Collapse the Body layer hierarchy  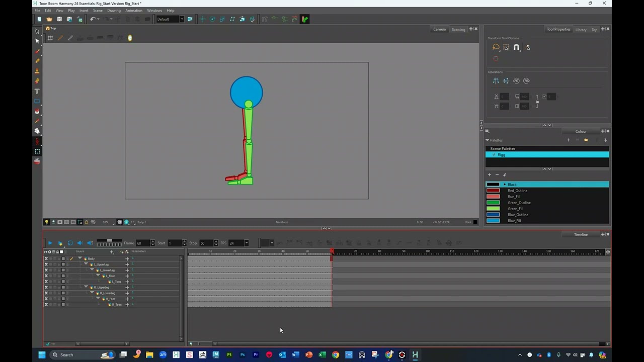(79, 258)
